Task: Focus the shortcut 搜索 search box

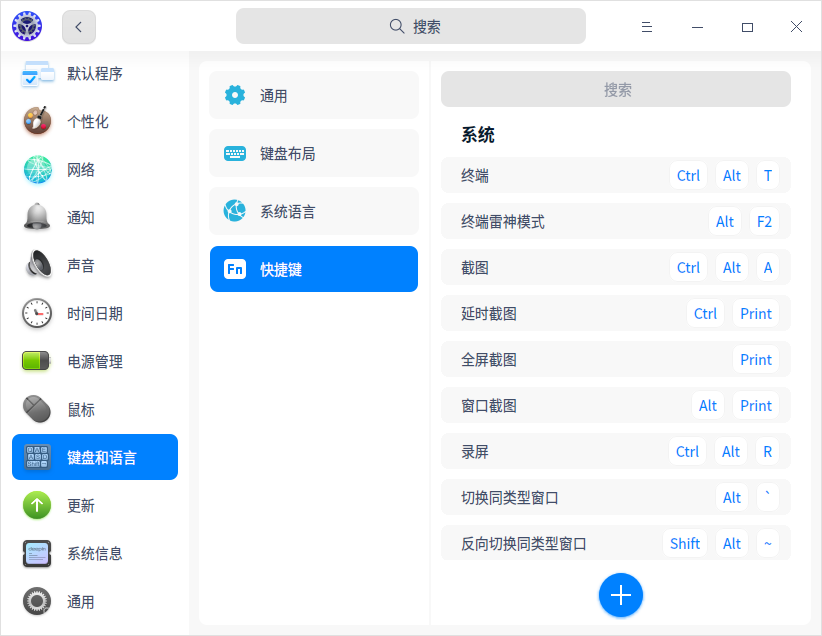Action: pos(615,90)
